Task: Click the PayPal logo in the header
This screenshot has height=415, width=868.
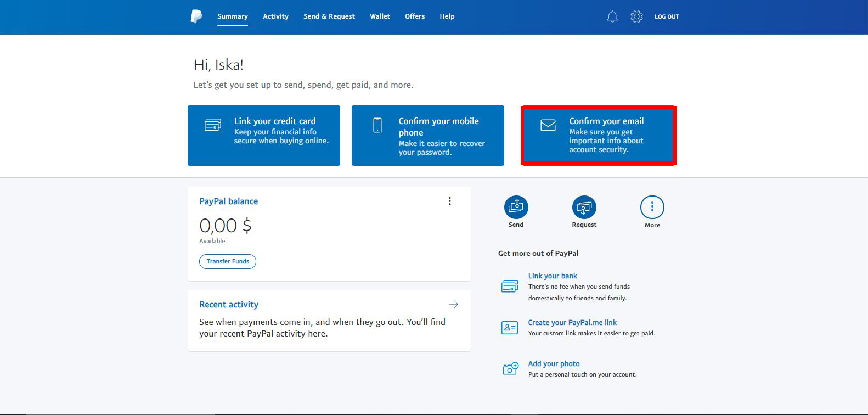Action: [x=196, y=16]
